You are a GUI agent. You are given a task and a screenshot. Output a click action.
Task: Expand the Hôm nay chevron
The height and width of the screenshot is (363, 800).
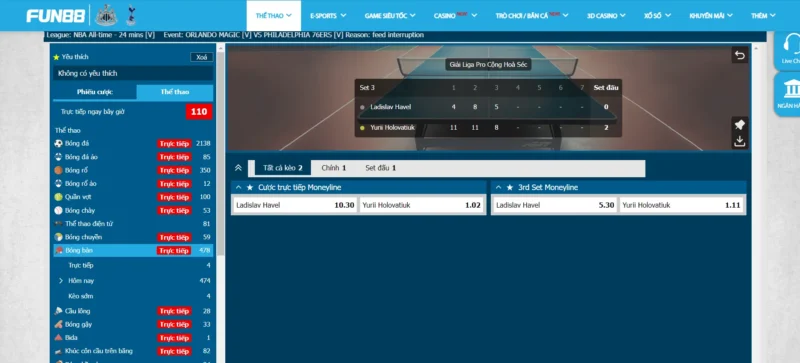click(61, 281)
